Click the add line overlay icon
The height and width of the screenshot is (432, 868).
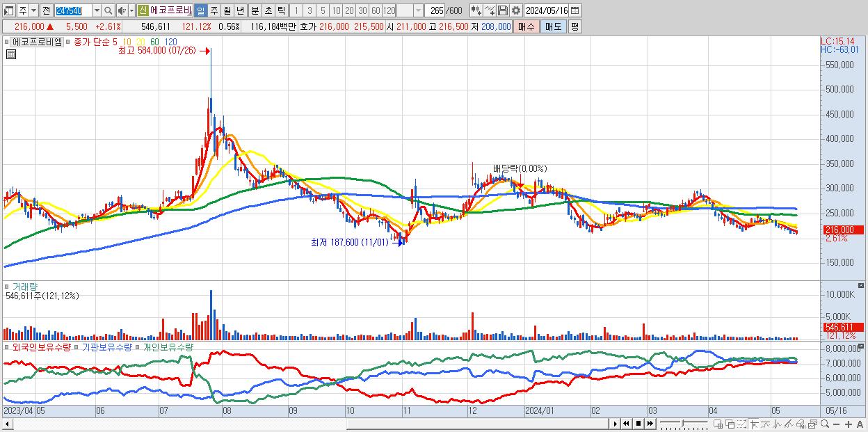pos(490,10)
